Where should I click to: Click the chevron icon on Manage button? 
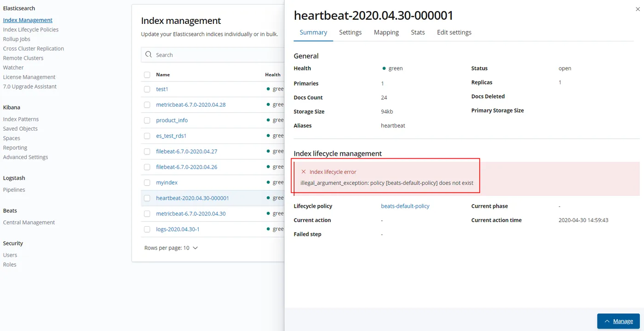[x=607, y=321]
